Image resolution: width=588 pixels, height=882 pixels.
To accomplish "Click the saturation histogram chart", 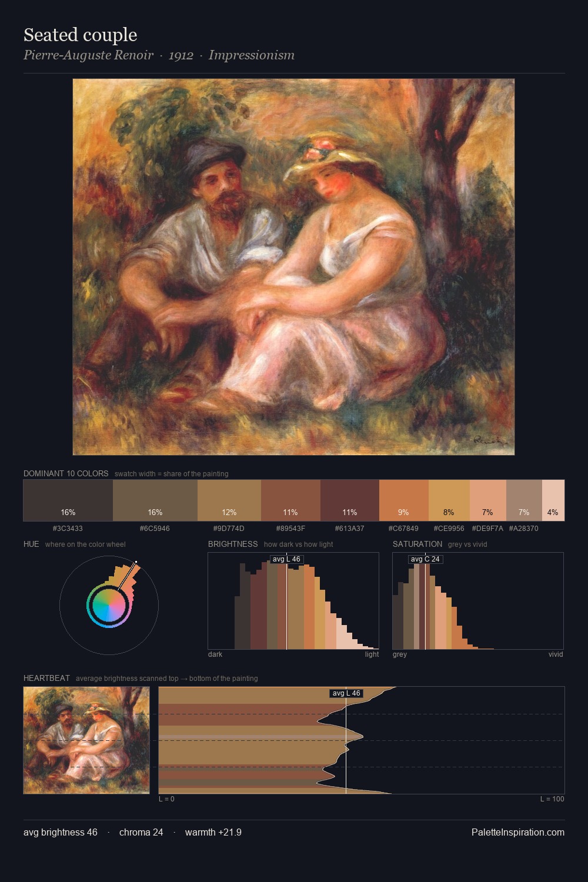I will (x=478, y=601).
